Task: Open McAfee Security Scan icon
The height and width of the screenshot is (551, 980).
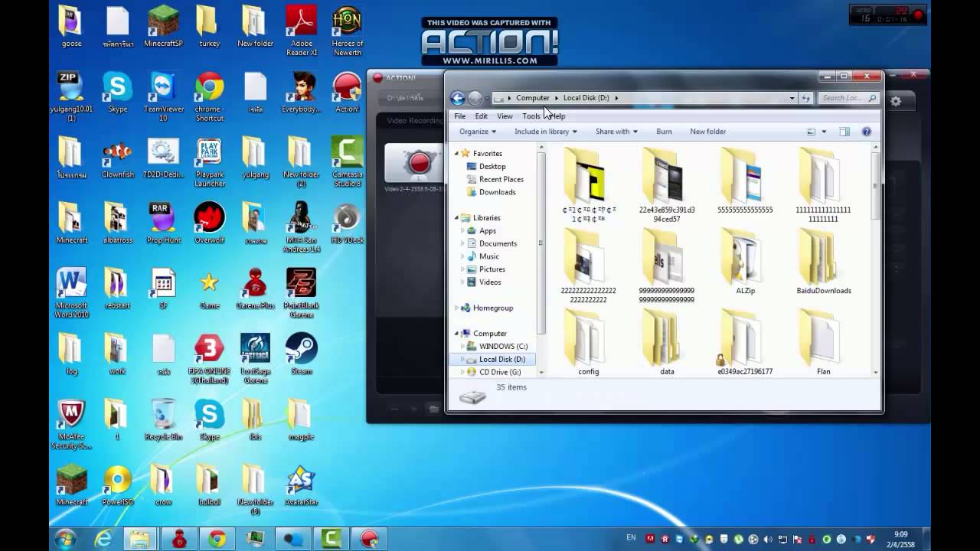Action: 71,425
